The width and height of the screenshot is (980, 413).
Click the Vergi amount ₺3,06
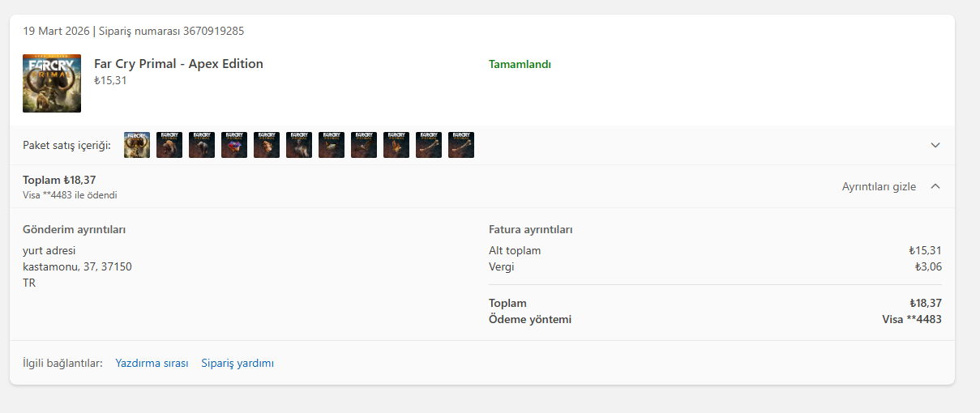point(928,266)
